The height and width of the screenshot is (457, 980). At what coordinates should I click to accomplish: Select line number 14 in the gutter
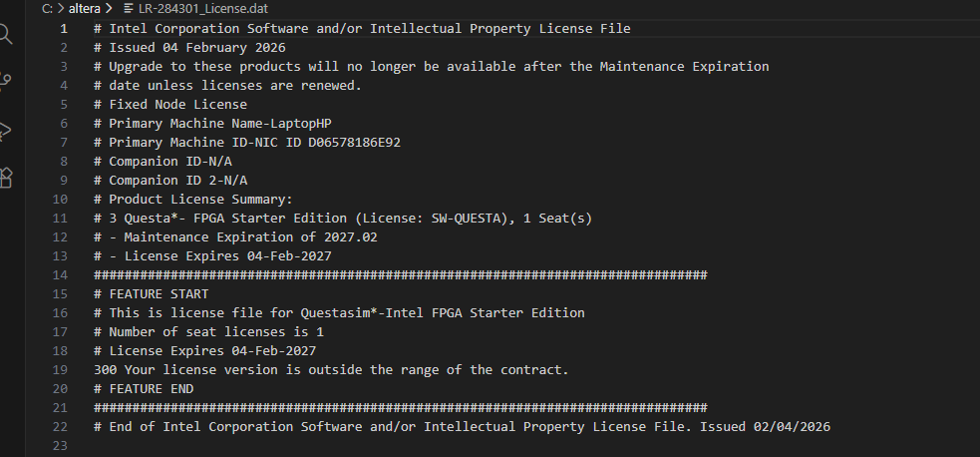pyautogui.click(x=64, y=274)
